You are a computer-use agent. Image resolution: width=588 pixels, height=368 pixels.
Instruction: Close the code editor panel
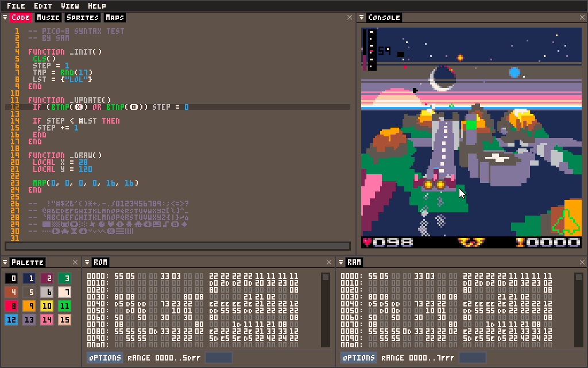click(x=350, y=17)
